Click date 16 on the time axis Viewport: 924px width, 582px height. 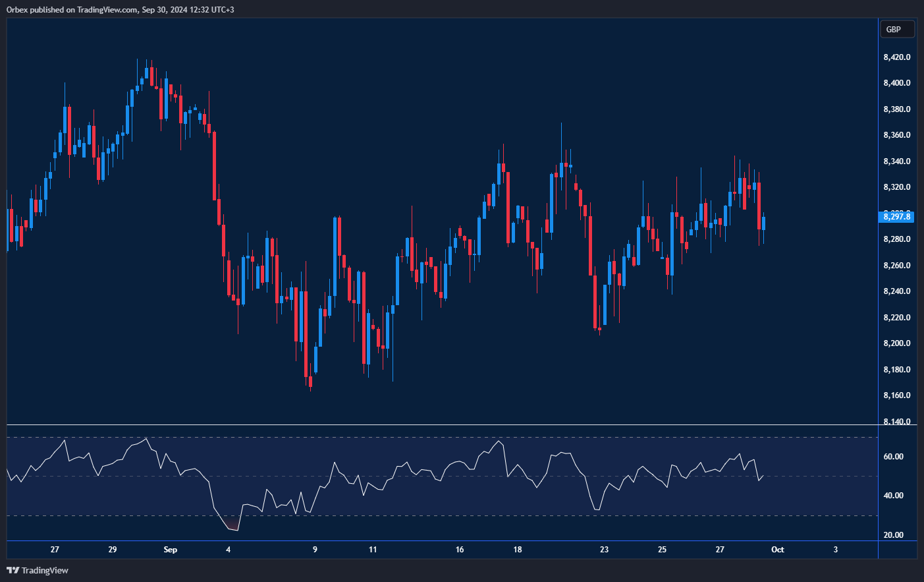click(460, 550)
